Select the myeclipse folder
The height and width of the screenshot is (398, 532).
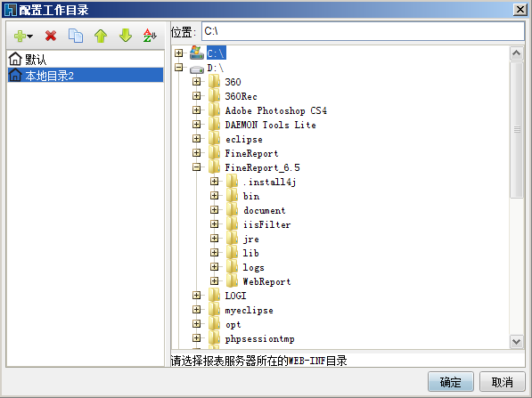tap(249, 310)
